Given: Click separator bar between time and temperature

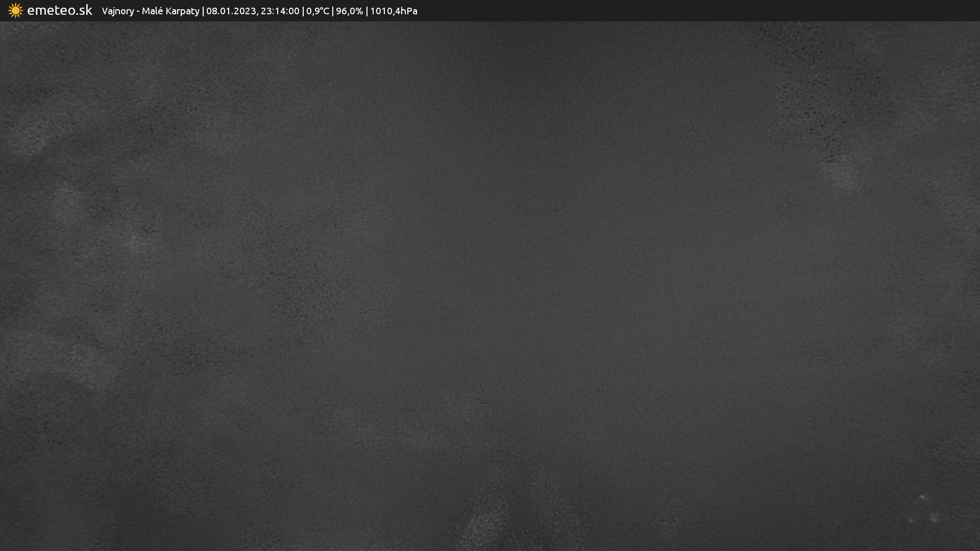Looking at the screenshot, I should point(303,11).
